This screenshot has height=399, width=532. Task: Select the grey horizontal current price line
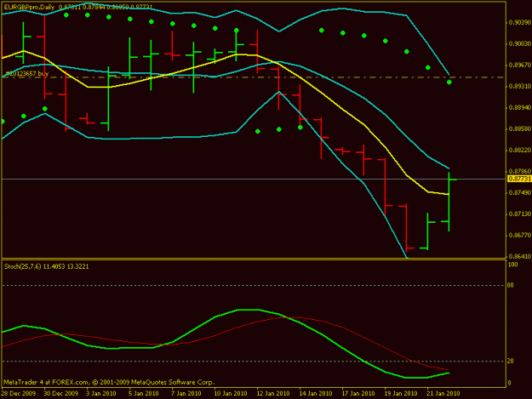[254, 179]
